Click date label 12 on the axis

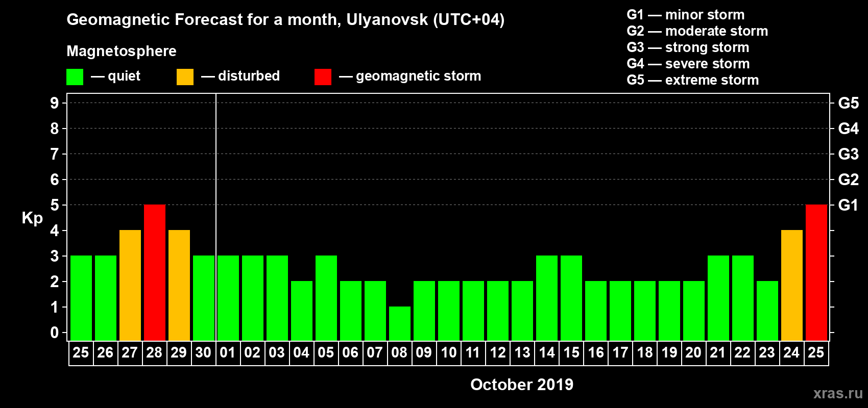point(498,353)
